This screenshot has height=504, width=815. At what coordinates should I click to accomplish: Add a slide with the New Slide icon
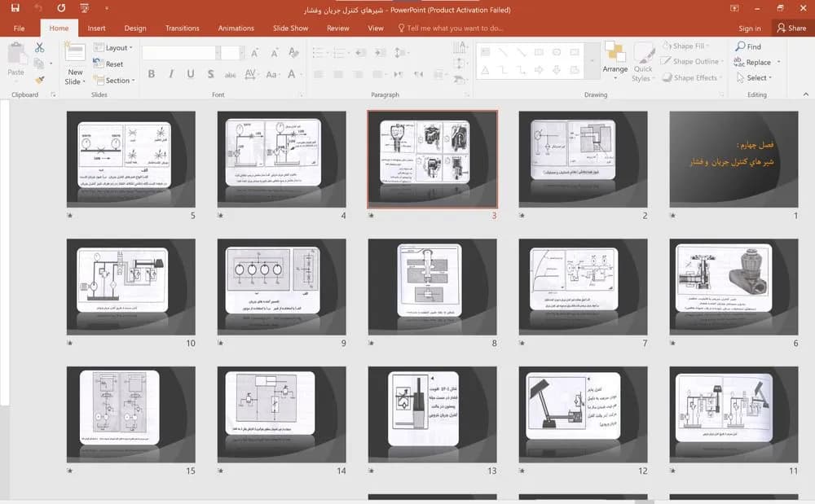[x=75, y=52]
